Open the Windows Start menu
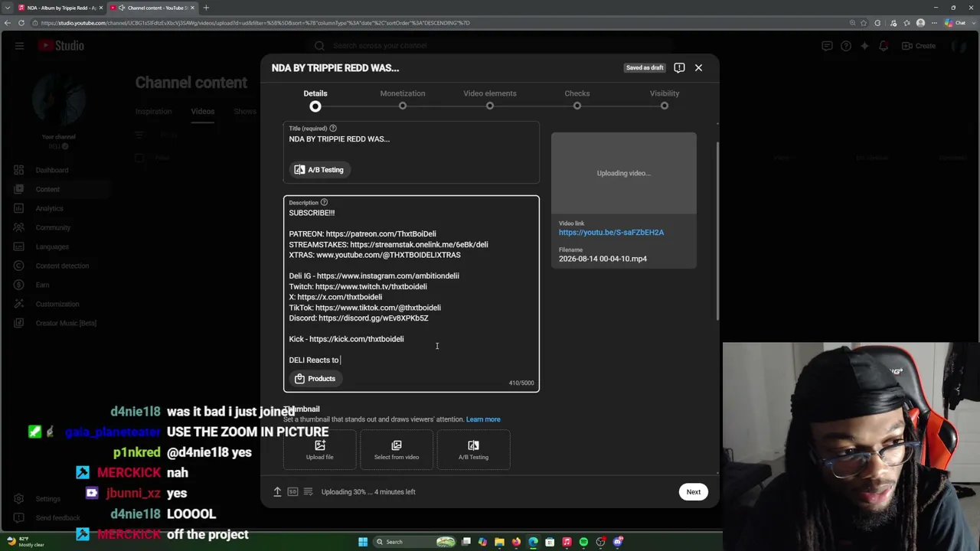The width and height of the screenshot is (980, 551). [x=363, y=542]
